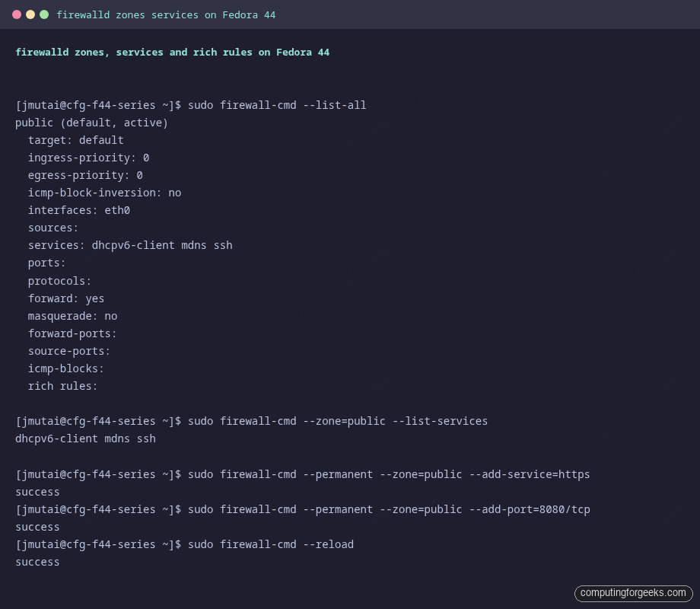Image resolution: width=700 pixels, height=609 pixels.
Task: Click the '--add-service=https' command line
Action: click(303, 474)
